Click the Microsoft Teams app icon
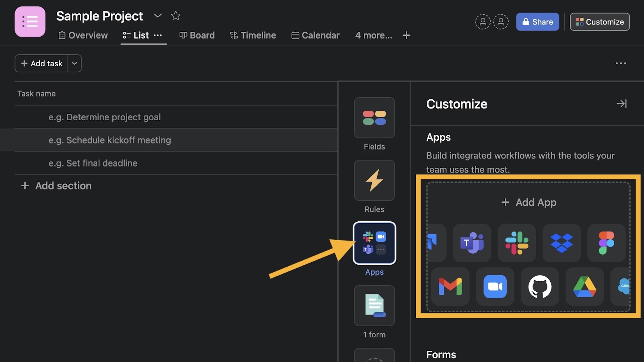 [x=472, y=243]
